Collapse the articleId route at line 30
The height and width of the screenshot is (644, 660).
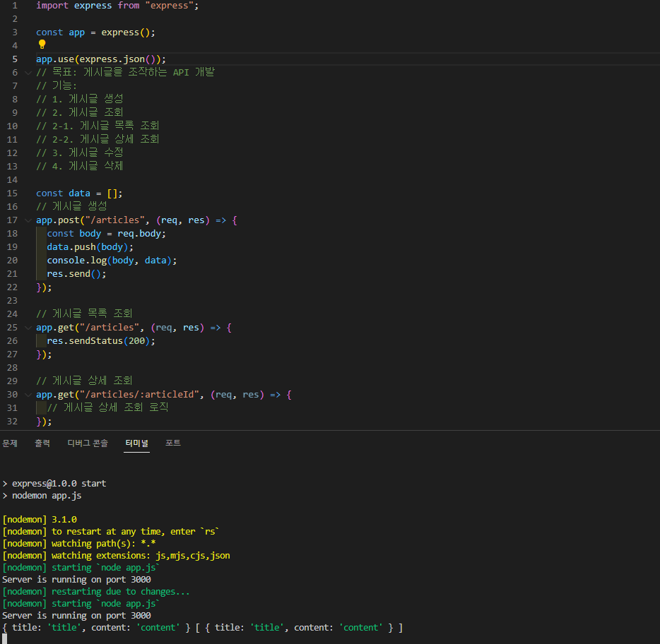pyautogui.click(x=28, y=395)
